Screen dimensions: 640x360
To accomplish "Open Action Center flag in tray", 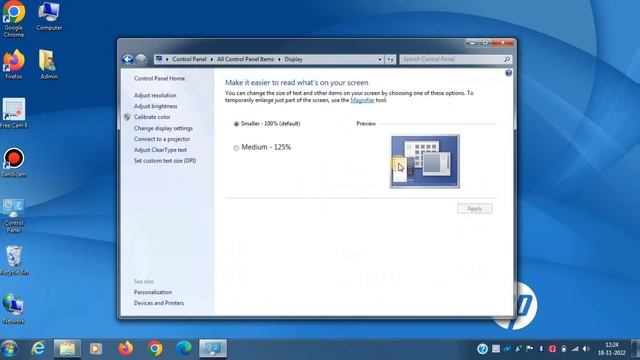I will point(529,349).
